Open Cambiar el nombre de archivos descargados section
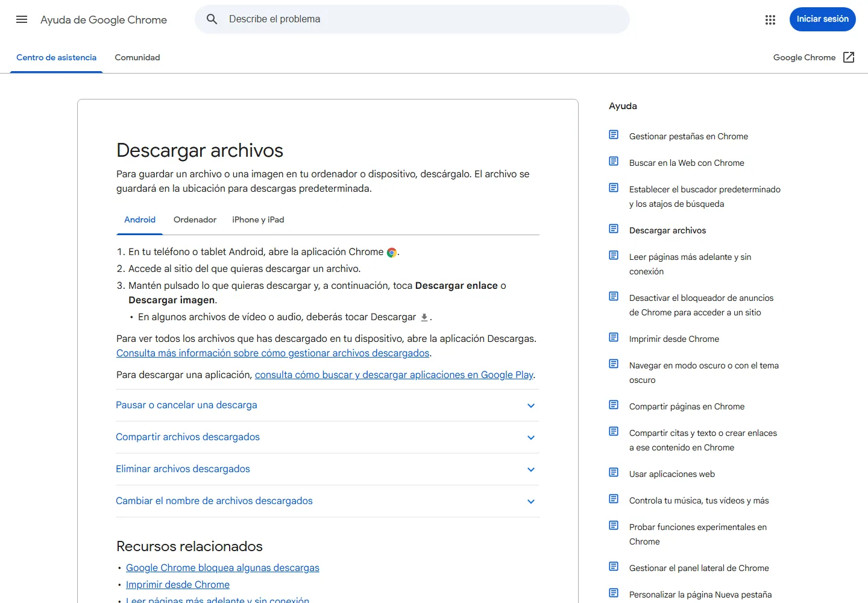Image resolution: width=868 pixels, height=603 pixels. [327, 501]
